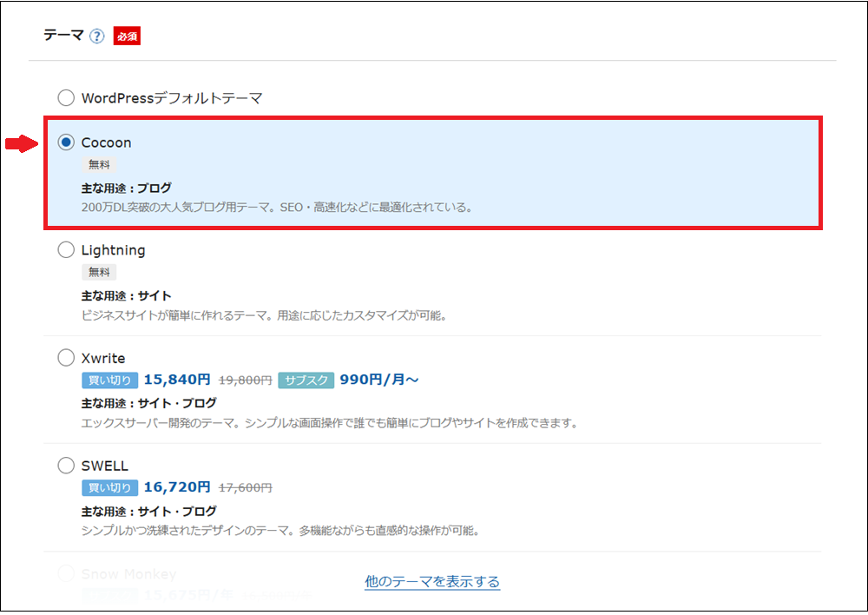Image resolution: width=868 pixels, height=615 pixels.
Task: Select the SWELL theme radio button
Action: (66, 466)
